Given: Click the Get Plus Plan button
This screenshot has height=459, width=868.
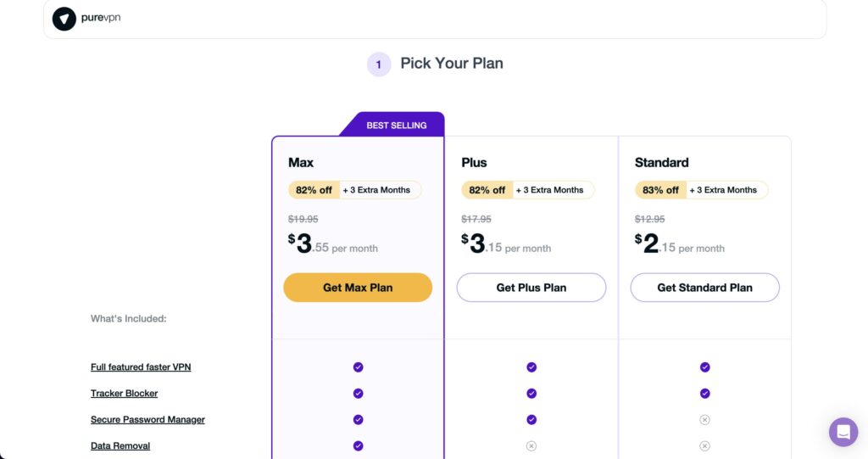Looking at the screenshot, I should (x=531, y=287).
